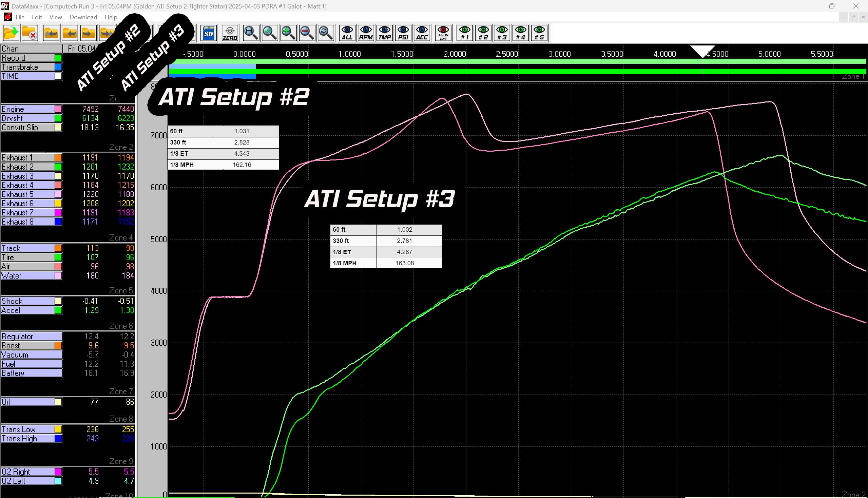
Task: Show ALL channels with the eye button
Action: [347, 33]
